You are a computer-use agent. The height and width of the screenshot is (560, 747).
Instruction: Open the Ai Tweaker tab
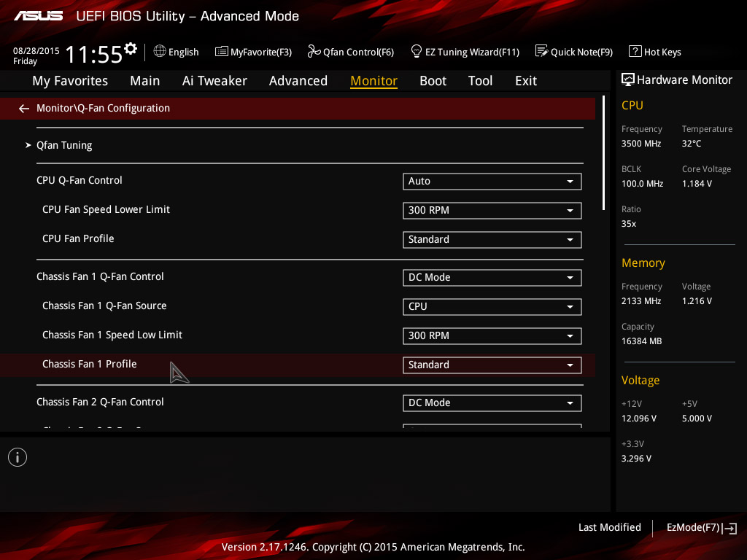click(214, 81)
